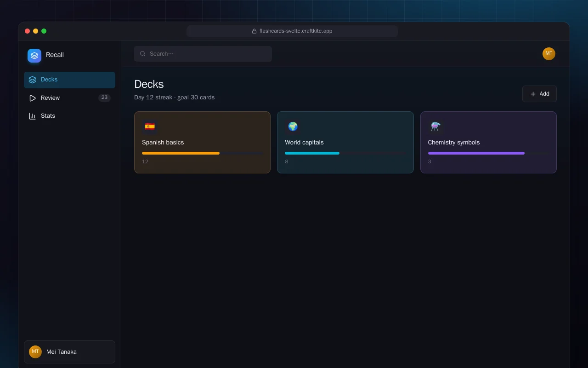Click the count 12 on Spanish basics

pos(145,161)
